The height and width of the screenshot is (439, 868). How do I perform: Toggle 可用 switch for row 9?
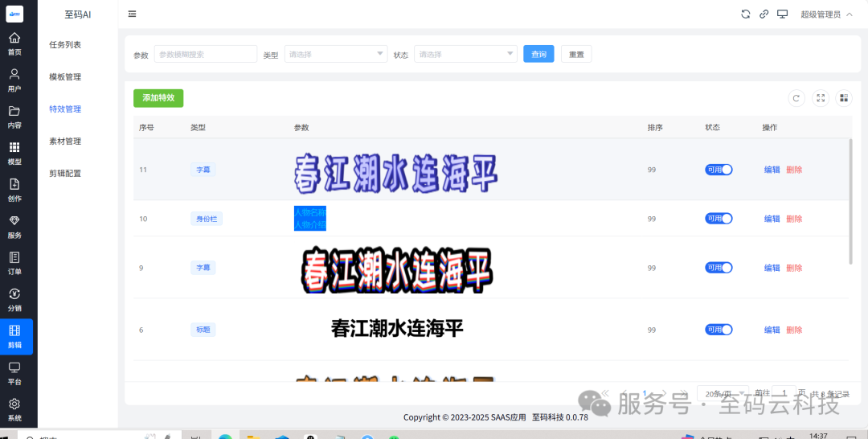point(719,268)
